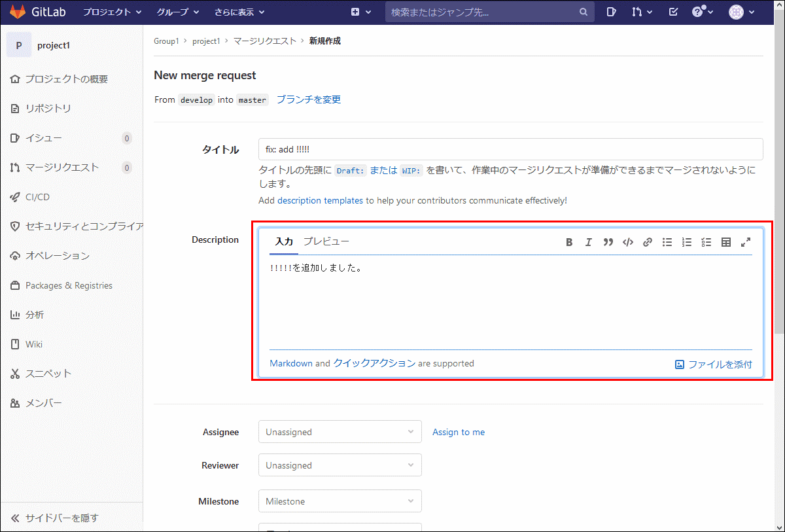
Task: Open the Markdown help link
Action: 291,363
